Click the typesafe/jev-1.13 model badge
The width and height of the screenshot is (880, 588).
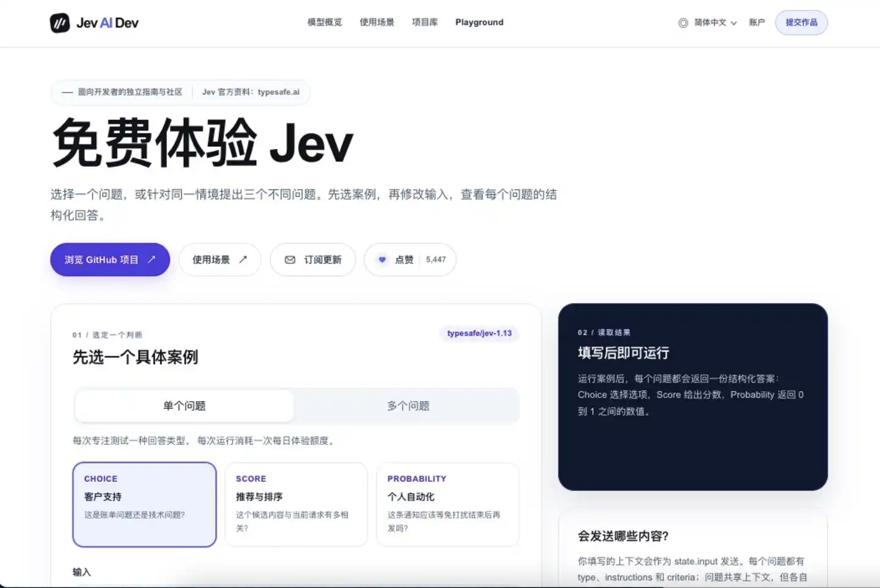pos(479,333)
